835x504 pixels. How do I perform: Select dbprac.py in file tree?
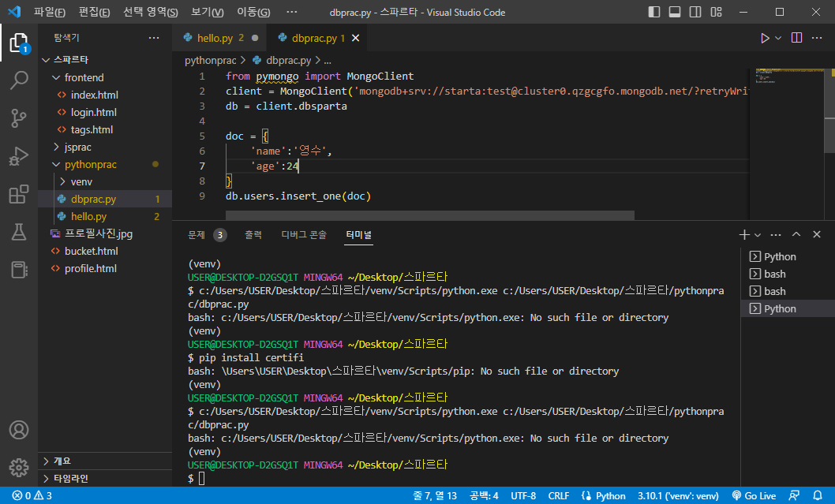[x=105, y=199]
